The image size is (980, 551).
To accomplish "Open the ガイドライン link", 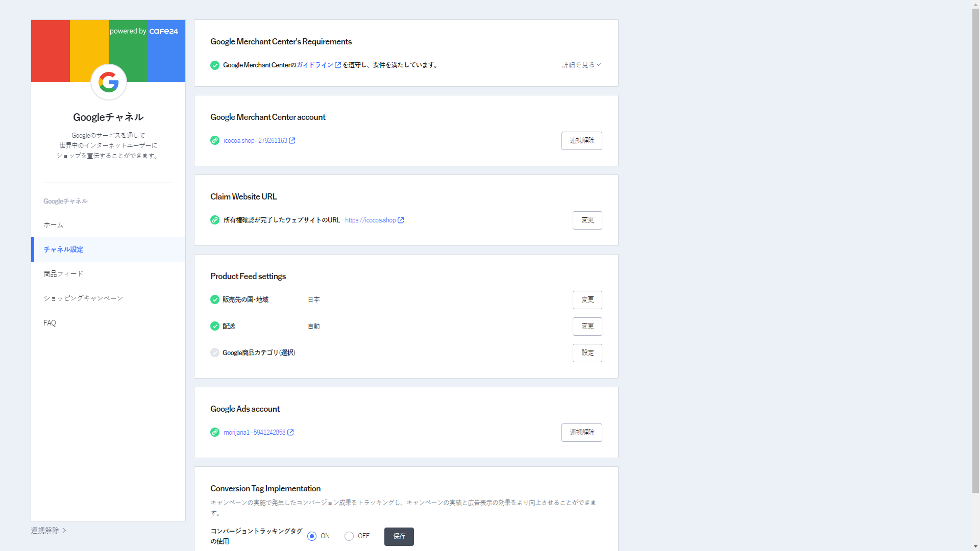I will 315,65.
